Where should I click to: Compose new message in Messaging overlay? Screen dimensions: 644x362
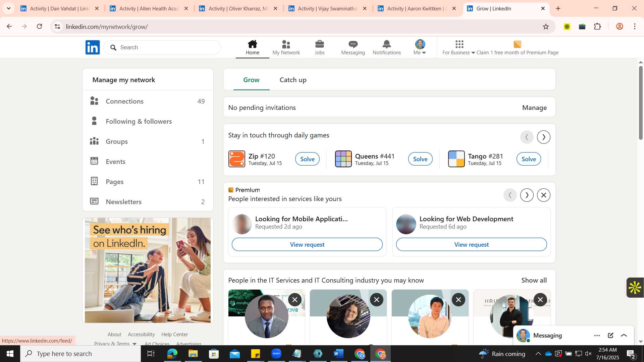tap(610, 335)
